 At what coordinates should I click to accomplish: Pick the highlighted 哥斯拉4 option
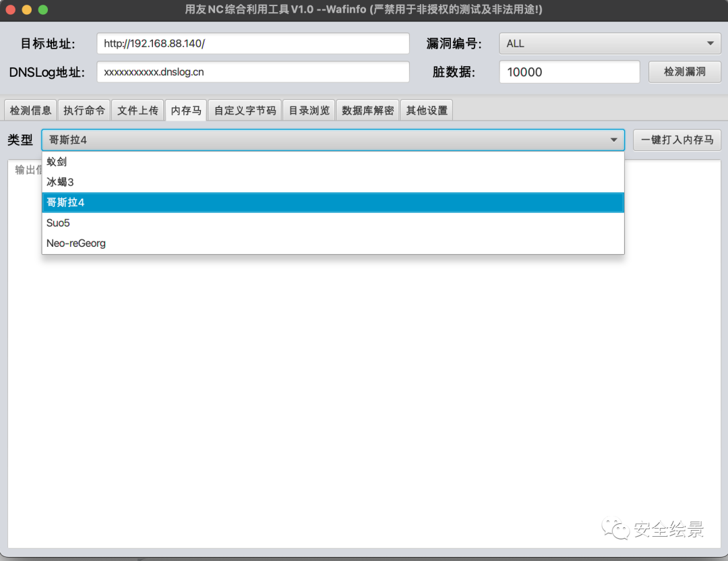point(333,202)
